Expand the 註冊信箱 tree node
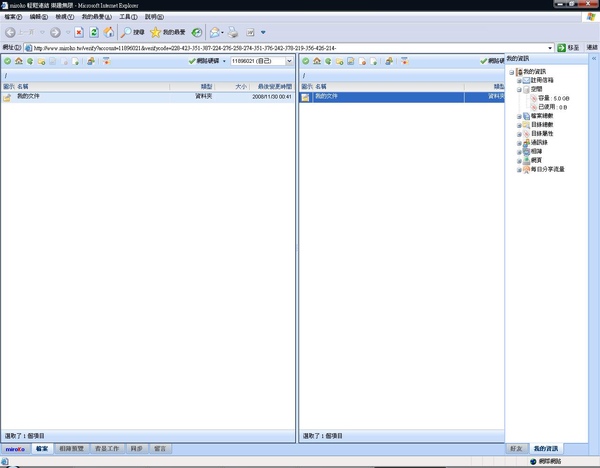 click(x=519, y=81)
